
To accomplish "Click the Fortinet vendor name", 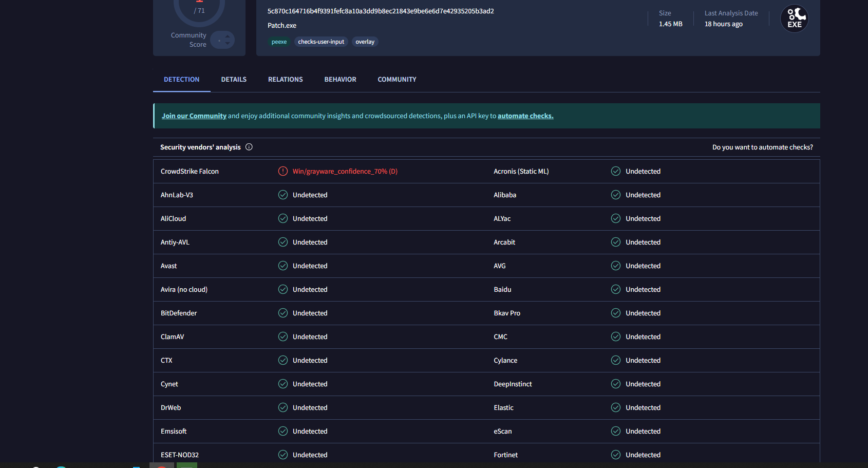I will (x=506, y=455).
